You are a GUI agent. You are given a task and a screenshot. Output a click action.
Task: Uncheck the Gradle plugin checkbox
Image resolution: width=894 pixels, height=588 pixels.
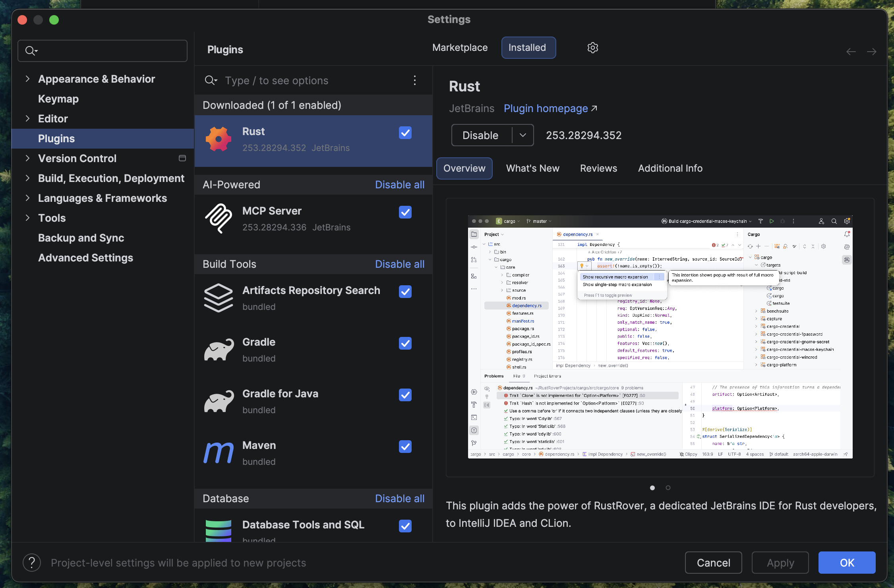coord(405,343)
